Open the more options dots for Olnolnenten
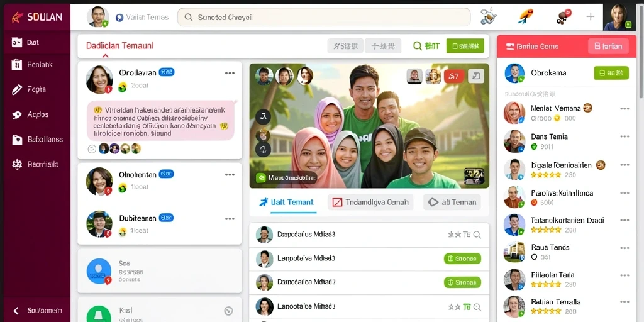 pyautogui.click(x=230, y=175)
